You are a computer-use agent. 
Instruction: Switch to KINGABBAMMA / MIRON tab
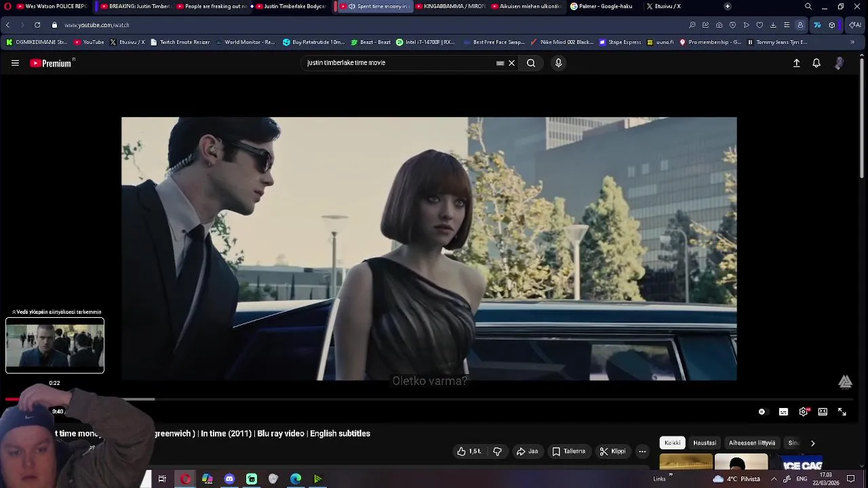pyautogui.click(x=450, y=6)
